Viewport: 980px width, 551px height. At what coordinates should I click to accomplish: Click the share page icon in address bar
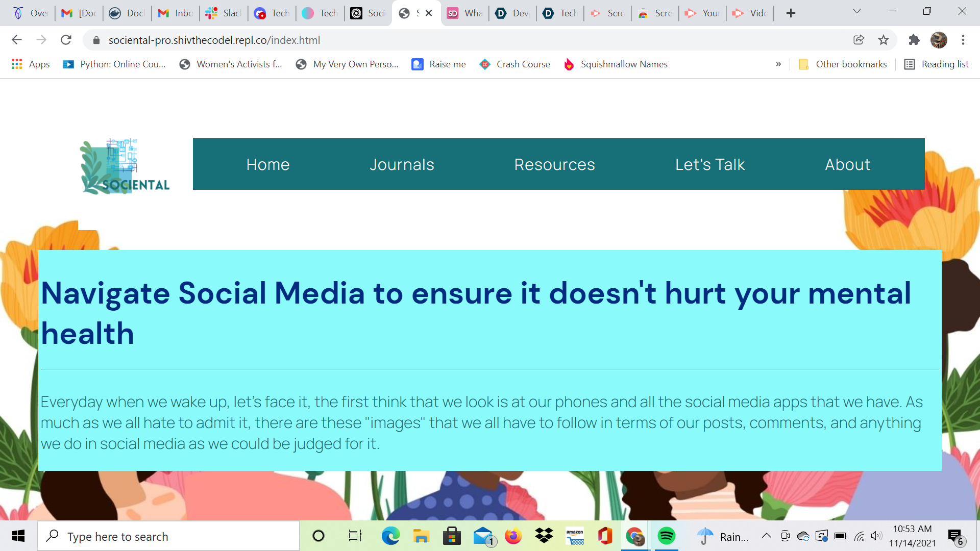859,40
